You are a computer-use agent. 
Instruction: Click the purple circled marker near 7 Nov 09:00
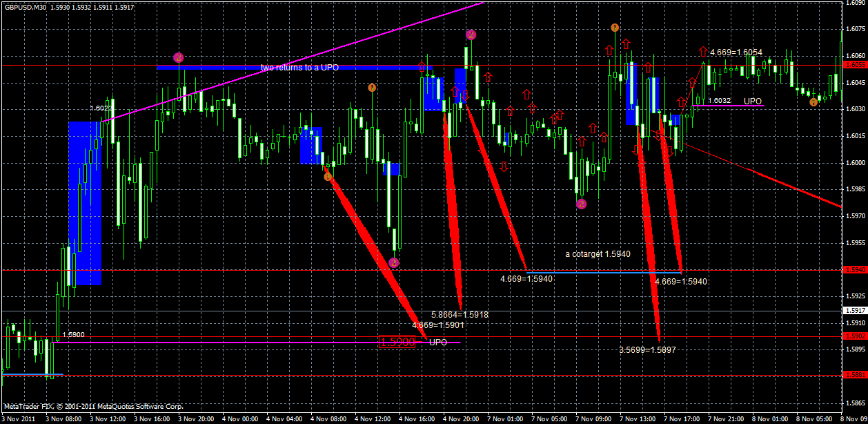point(580,205)
